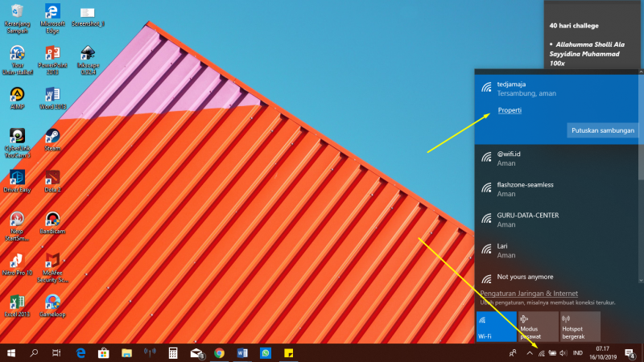
Task: Select Steam desktop shortcut
Action: pyautogui.click(x=52, y=139)
